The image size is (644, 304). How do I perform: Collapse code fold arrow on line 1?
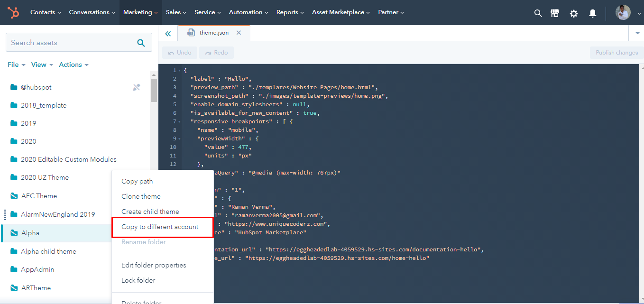point(179,71)
